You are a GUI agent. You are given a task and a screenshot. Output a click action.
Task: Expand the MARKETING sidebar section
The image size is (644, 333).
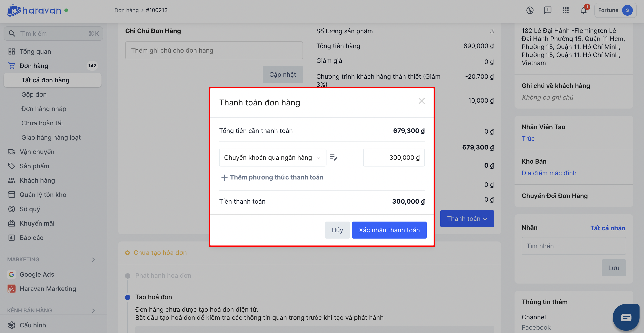click(93, 259)
